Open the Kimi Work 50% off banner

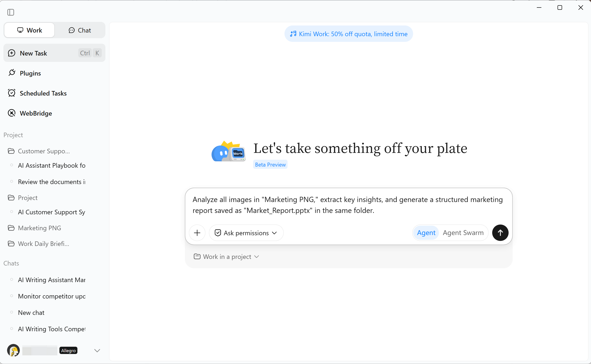click(349, 34)
